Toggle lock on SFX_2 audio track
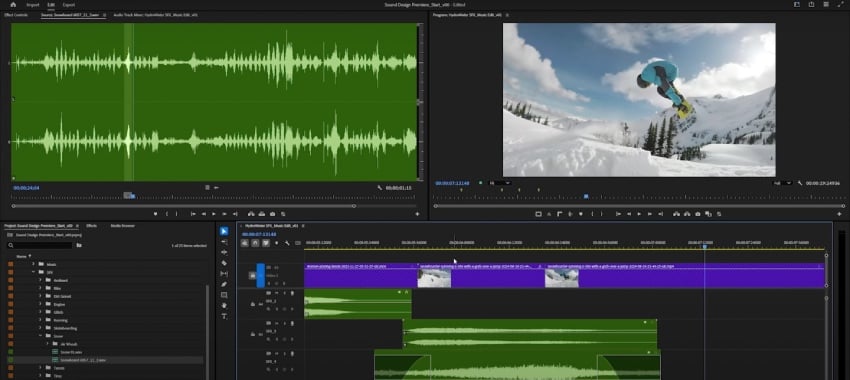The image size is (850, 380). coord(253,305)
